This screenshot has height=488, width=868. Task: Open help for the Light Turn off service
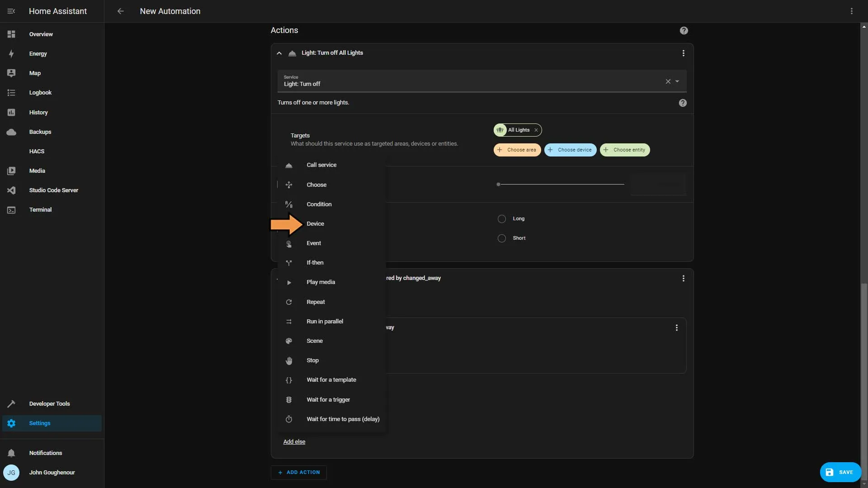(x=683, y=103)
